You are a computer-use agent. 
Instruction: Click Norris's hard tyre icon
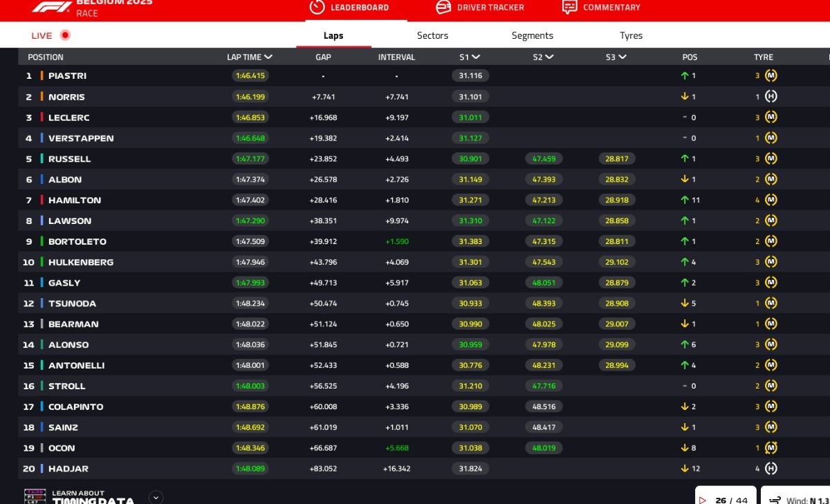pos(771,97)
